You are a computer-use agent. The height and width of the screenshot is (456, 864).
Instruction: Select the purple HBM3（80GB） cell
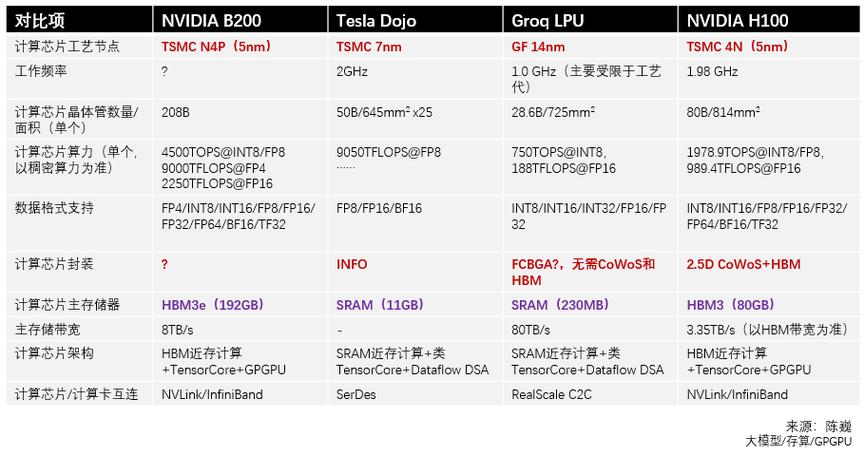tap(730, 304)
